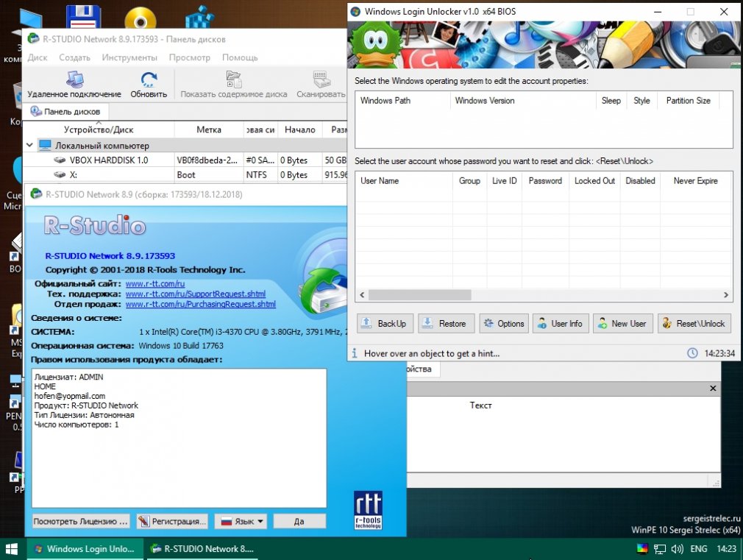This screenshot has width=743, height=560.
Task: Click the Registration (Регистрация) button
Action: pyautogui.click(x=172, y=521)
